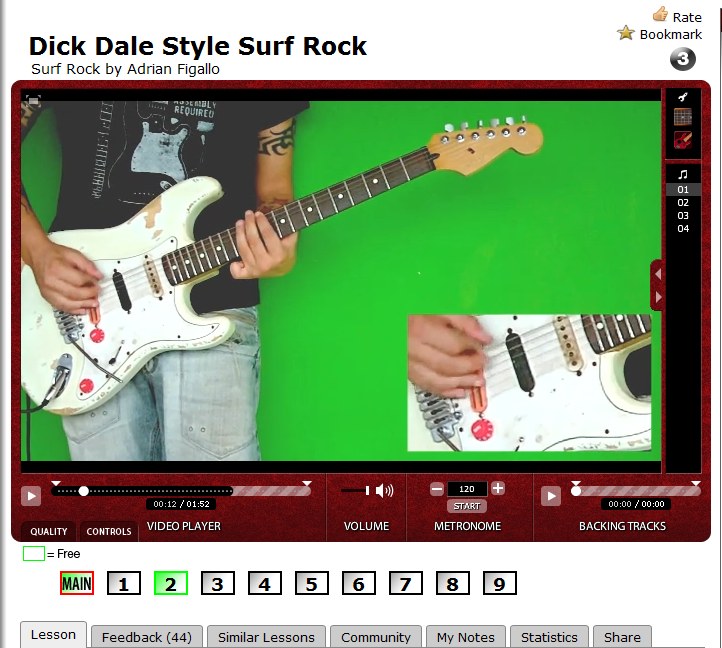Viewport: 722px width, 648px height.
Task: Start the metronome
Action: click(466, 506)
